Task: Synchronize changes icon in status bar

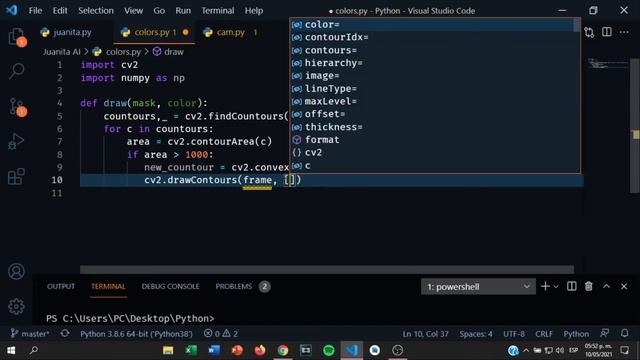Action: click(64, 333)
